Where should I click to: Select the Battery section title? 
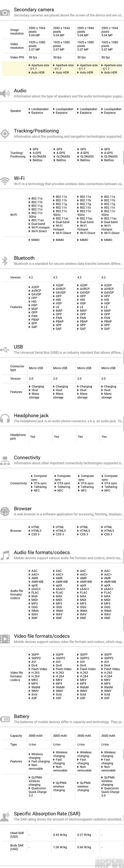click(21, 716)
